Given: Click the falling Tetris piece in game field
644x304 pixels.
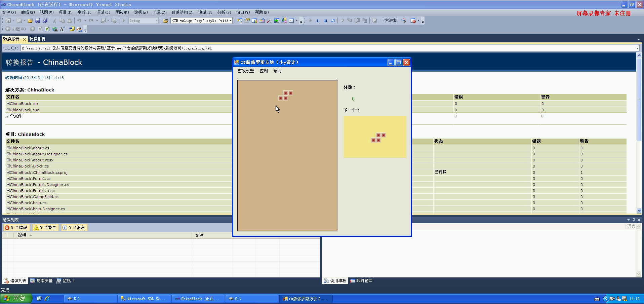Looking at the screenshot, I should coord(285,96).
